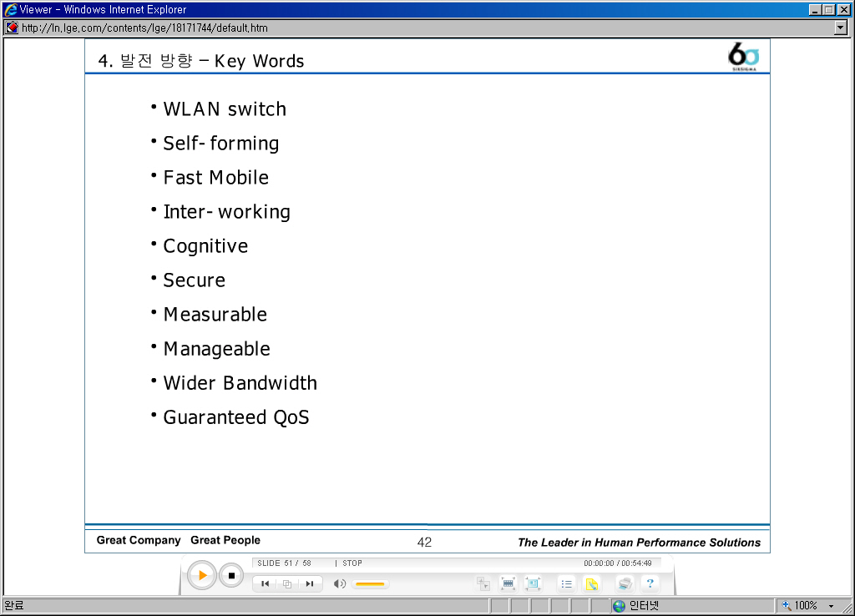Click the grayed-out layout switch icon
Viewport: 855px width, 616px height.
483,584
